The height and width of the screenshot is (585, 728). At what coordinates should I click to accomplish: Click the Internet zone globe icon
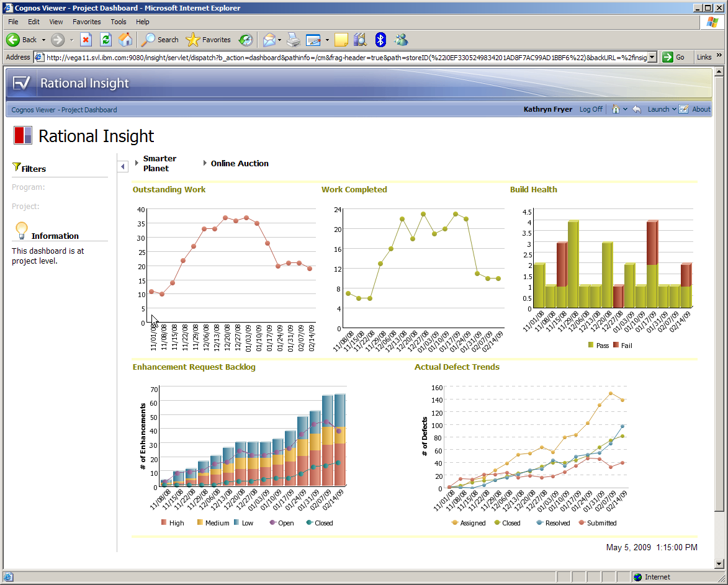coord(638,577)
